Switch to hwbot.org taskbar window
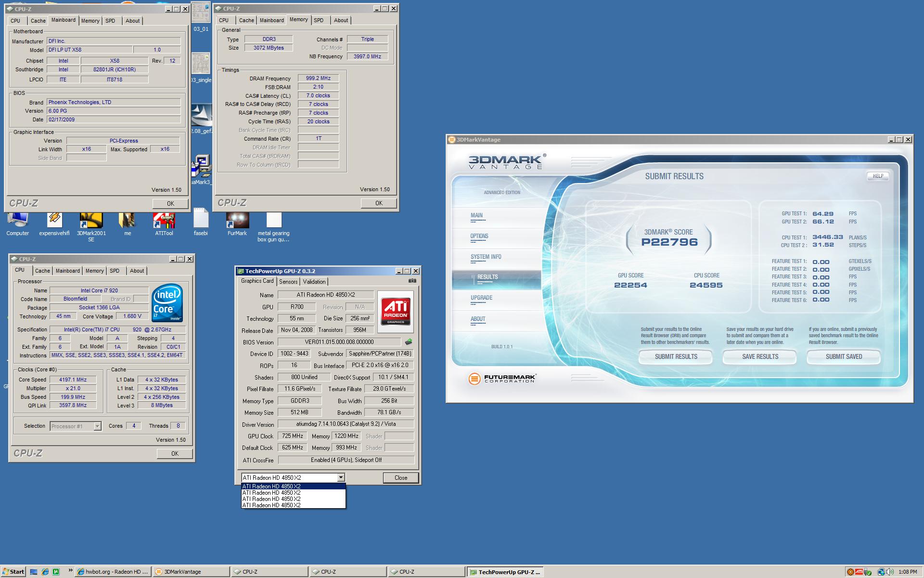 click(114, 572)
